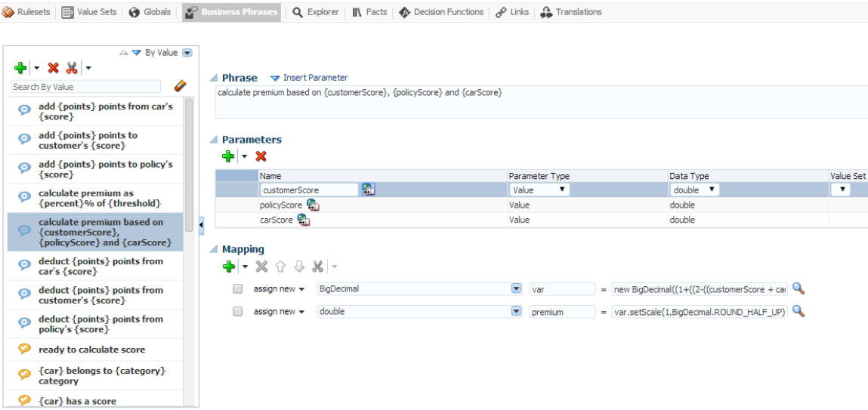Image resolution: width=868 pixels, height=410 pixels.
Task: Click globe icon next to carScore
Action: click(304, 220)
